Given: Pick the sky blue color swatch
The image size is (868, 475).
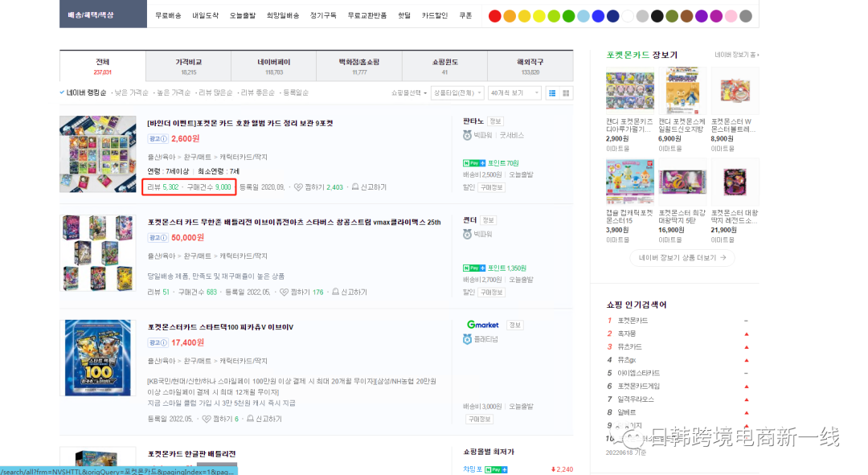Looking at the screenshot, I should tap(583, 16).
